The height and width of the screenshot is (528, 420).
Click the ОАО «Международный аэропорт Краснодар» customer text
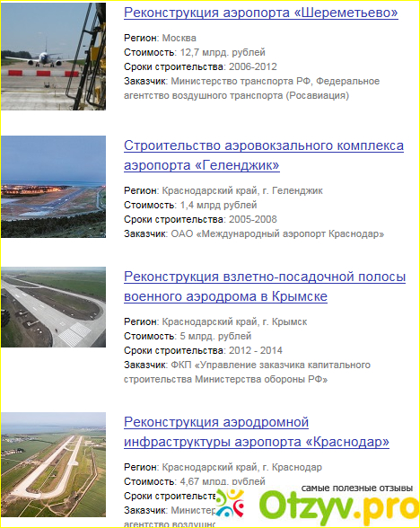277,233
